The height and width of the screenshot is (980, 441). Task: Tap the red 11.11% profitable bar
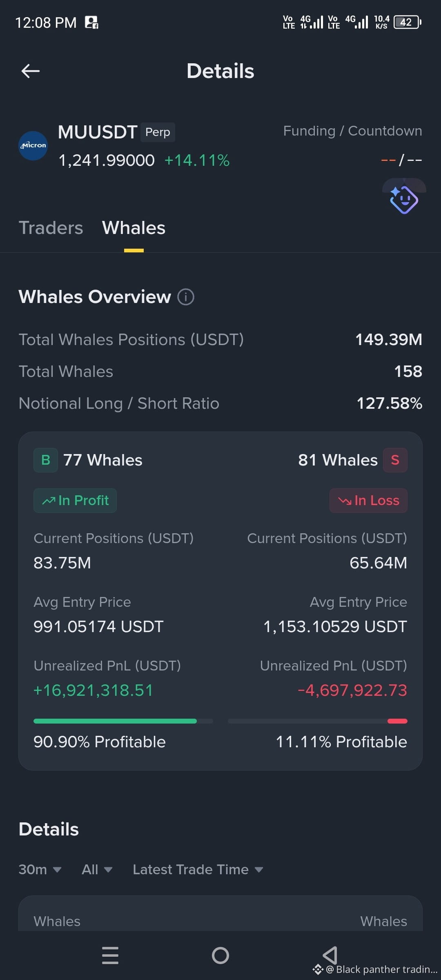[x=397, y=721]
